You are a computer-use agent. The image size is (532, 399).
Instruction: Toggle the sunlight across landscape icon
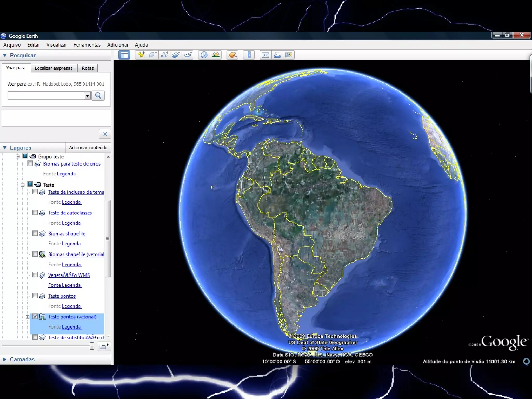point(216,55)
